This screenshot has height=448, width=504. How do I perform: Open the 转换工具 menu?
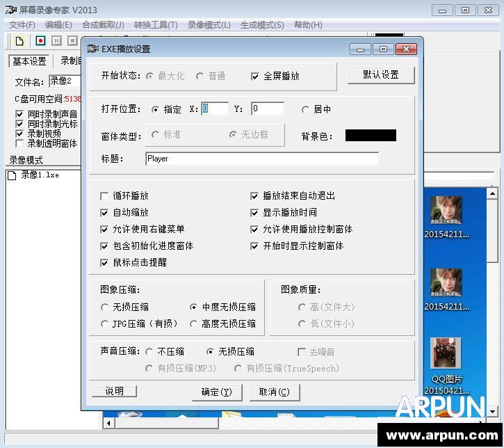156,24
